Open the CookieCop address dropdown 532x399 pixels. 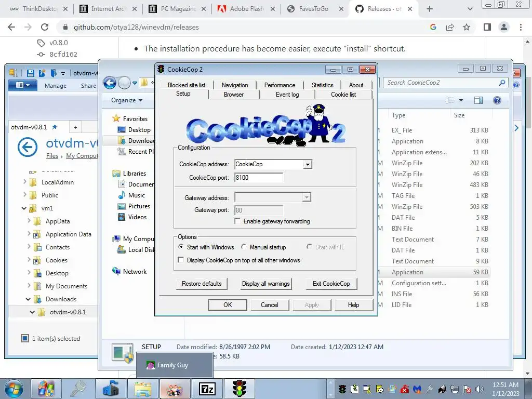(x=308, y=164)
